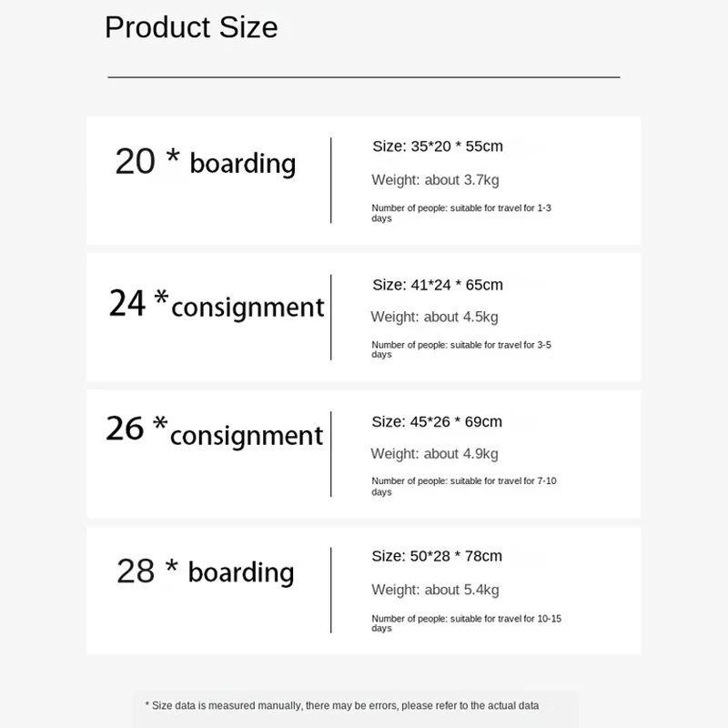728x728 pixels.
Task: Click the vertical divider in the 20 boarding card
Action: click(331, 180)
